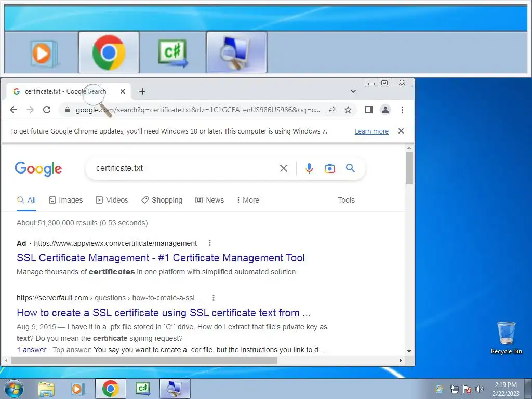Click the appviewx ad URL text
This screenshot has width=532, height=399.
click(115, 243)
